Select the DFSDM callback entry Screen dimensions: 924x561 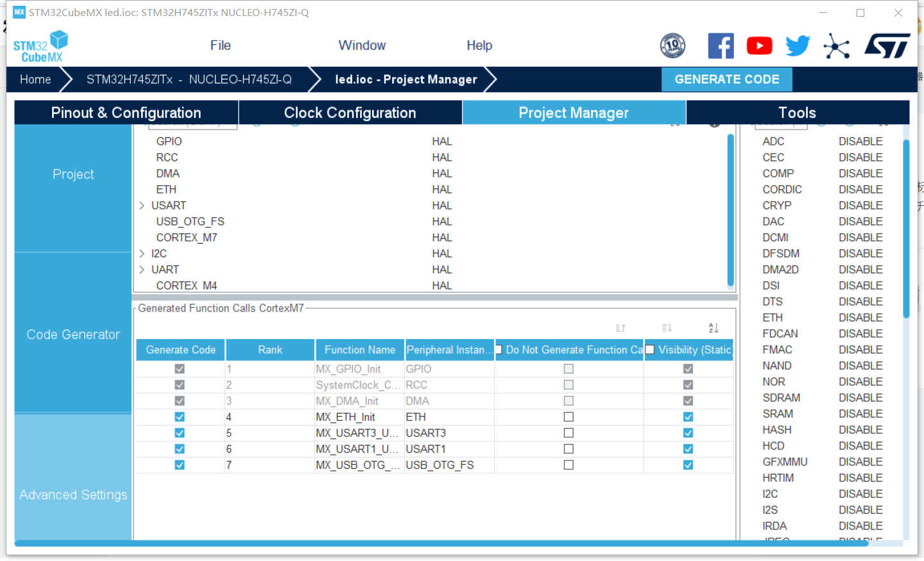click(781, 253)
